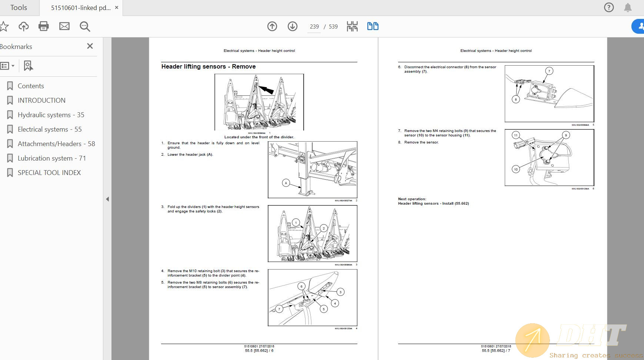Open the Hydraulic systems - 35 bookmark

[x=51, y=115]
